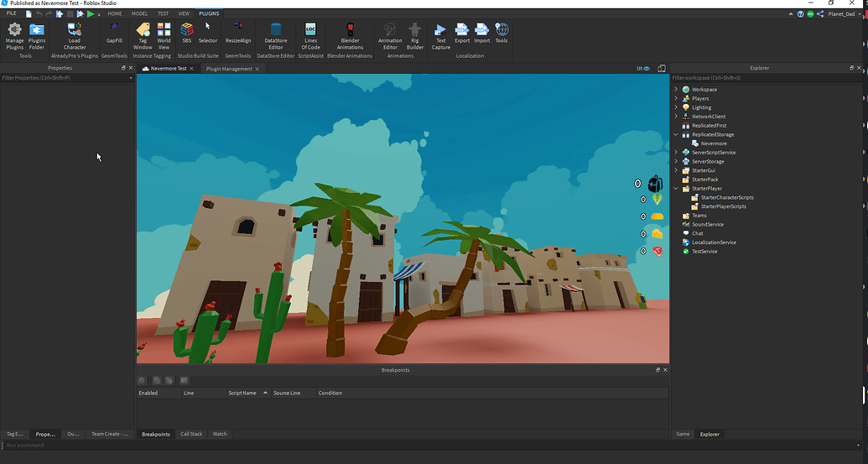Screen dimensions: 868x464
Task: Expand the Workspace tree node
Action: pos(676,89)
